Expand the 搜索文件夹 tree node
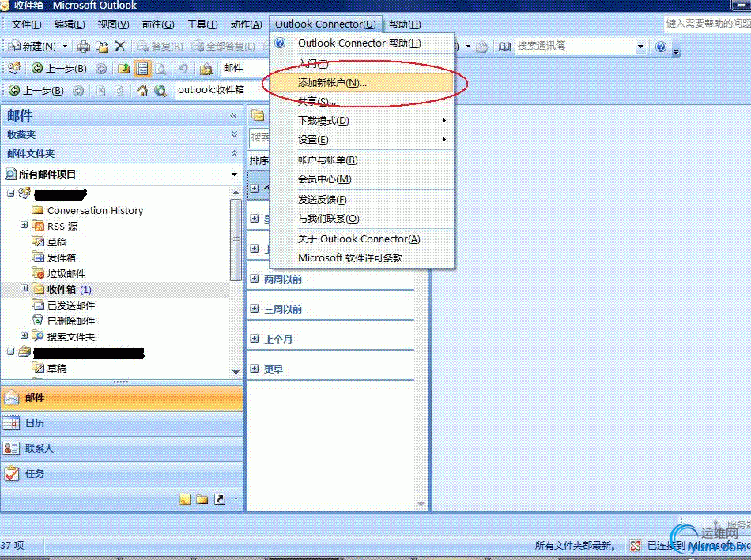The width and height of the screenshot is (751, 560). point(25,336)
